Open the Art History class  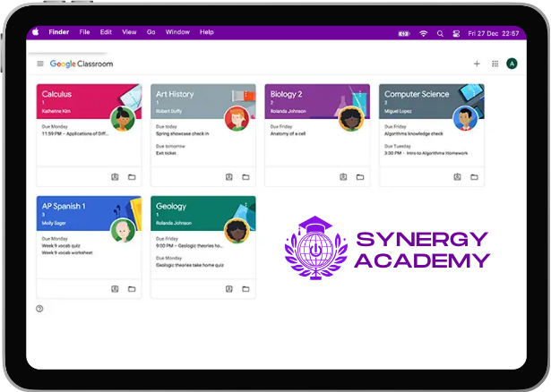coord(175,94)
